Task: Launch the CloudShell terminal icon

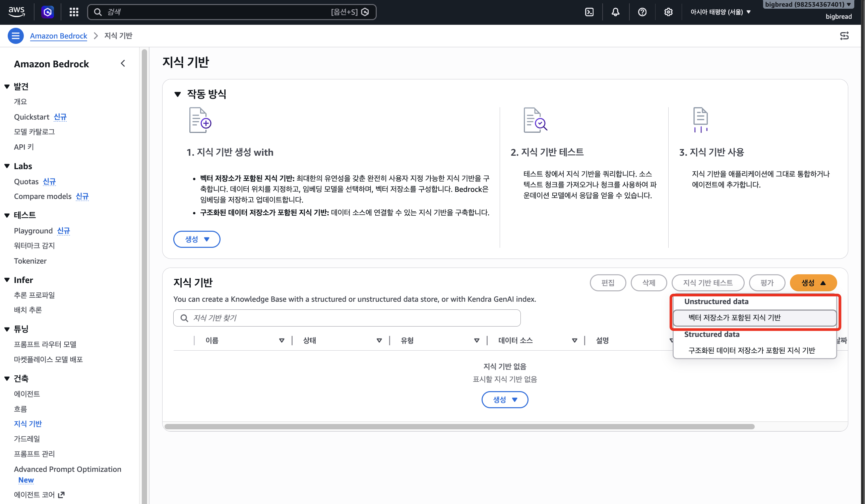Action: tap(589, 12)
